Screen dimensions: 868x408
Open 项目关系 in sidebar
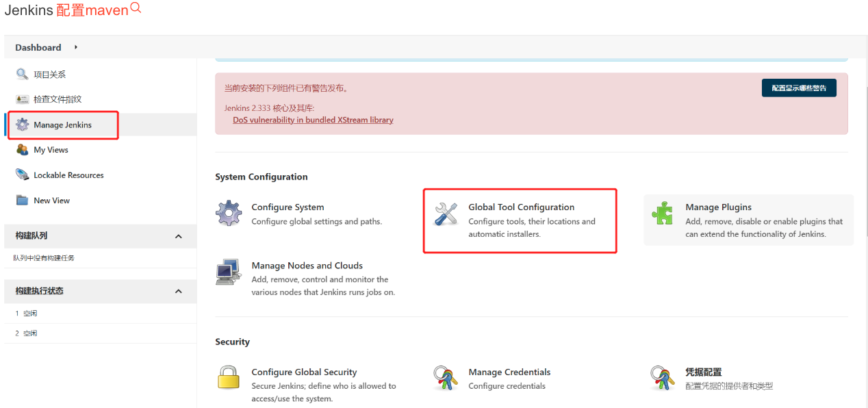[50, 75]
